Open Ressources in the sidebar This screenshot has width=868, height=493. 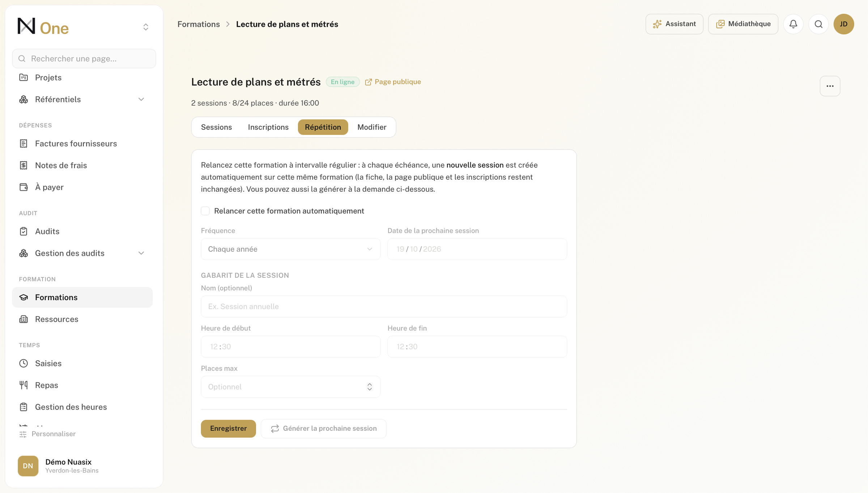(x=82, y=319)
